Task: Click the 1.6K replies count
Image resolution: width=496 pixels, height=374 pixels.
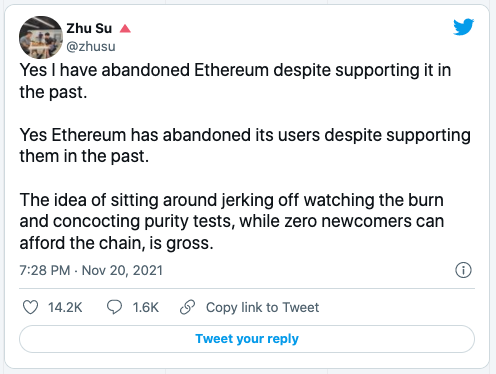Action: point(146,307)
